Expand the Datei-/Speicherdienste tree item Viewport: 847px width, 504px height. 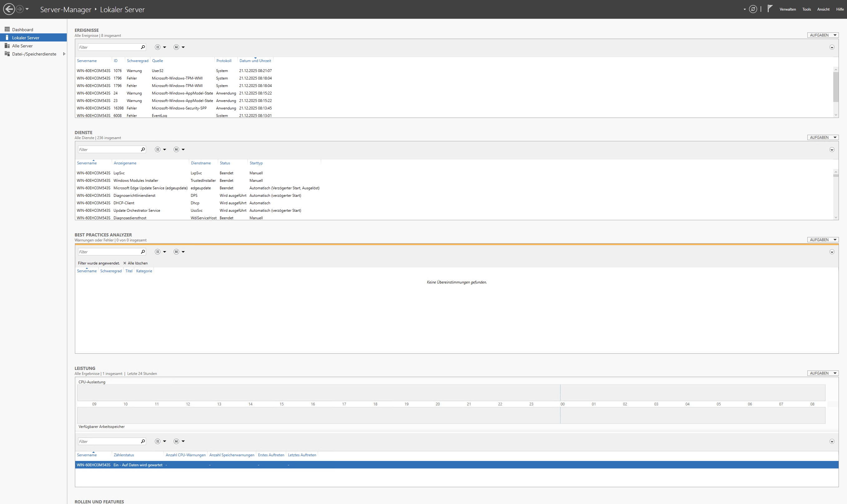pyautogui.click(x=64, y=54)
